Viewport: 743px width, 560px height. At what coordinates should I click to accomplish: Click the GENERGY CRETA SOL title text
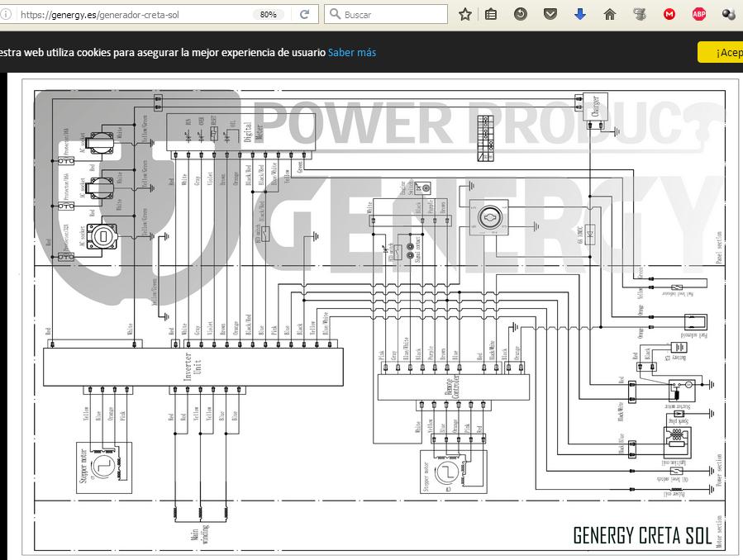[x=642, y=536]
